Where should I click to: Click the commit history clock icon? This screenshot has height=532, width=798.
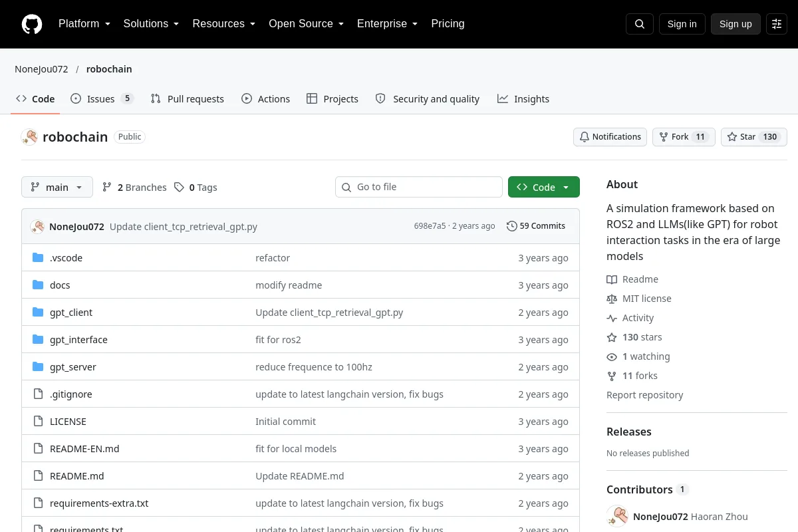click(x=511, y=226)
